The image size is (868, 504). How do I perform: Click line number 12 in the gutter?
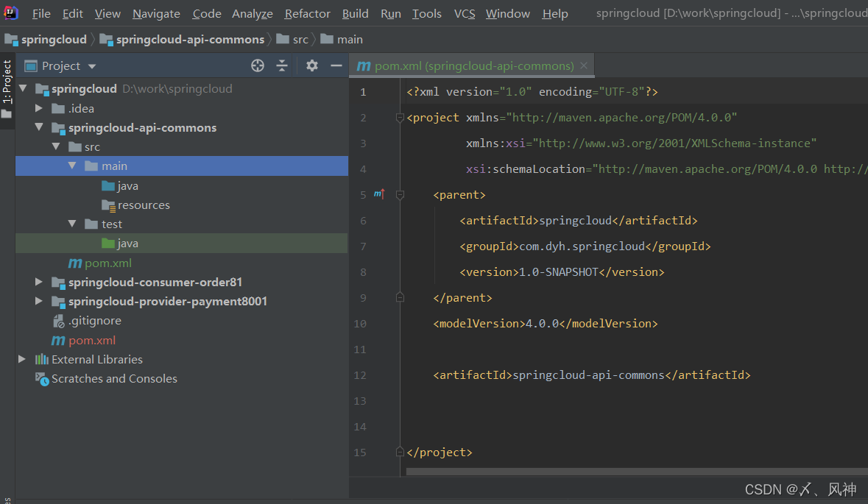click(360, 375)
